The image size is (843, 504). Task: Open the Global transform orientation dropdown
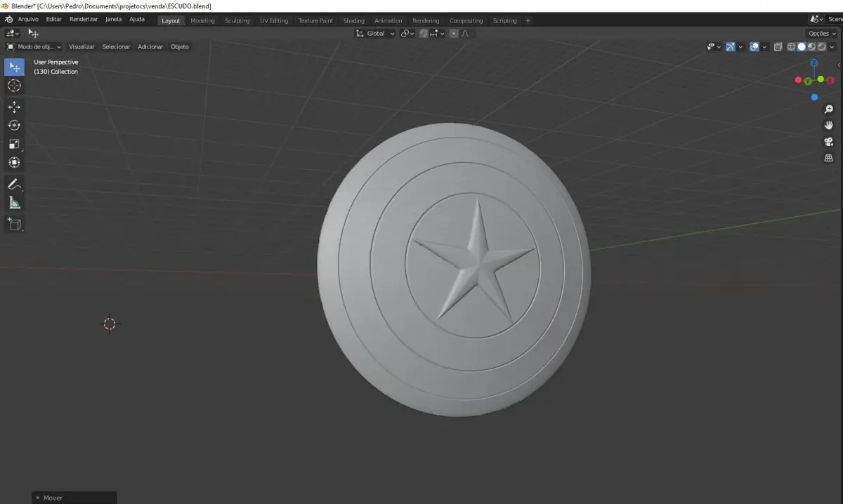pyautogui.click(x=375, y=33)
